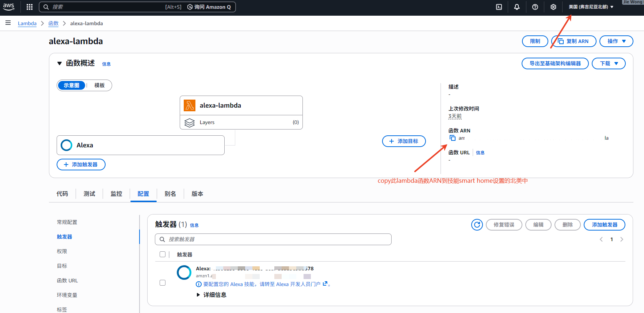Select all triggers header checkbox

pos(163,254)
